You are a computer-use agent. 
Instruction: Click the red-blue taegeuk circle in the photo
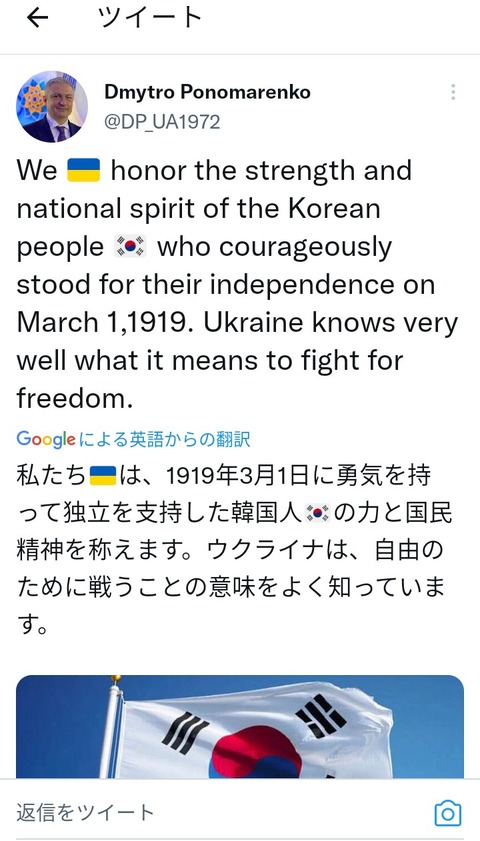pos(255,752)
